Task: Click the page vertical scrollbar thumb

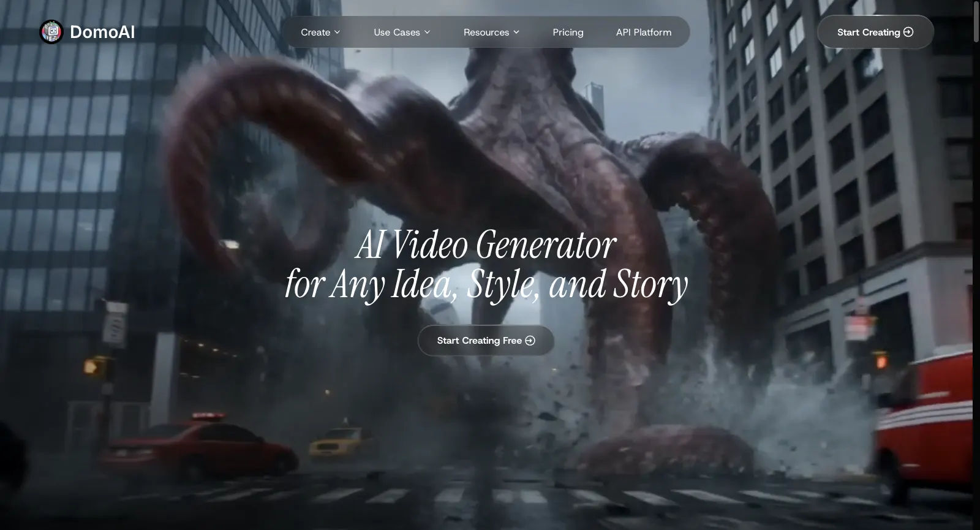Action: [x=976, y=21]
